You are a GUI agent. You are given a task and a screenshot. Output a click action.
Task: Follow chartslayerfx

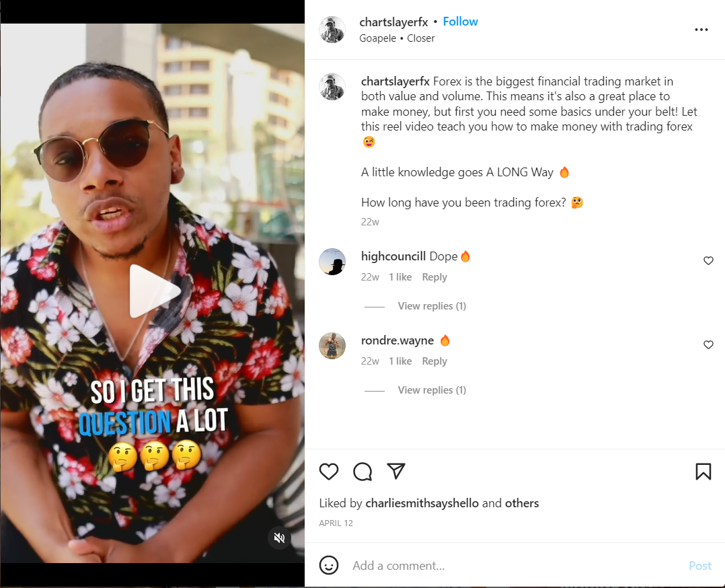461,22
